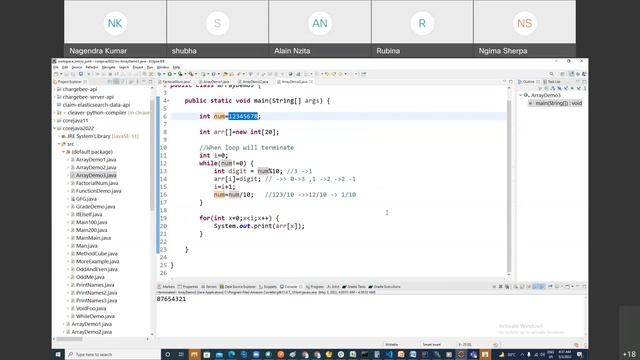The image size is (640, 360).
Task: Click Nagendra Kumar participant tile
Action: coord(115,29)
